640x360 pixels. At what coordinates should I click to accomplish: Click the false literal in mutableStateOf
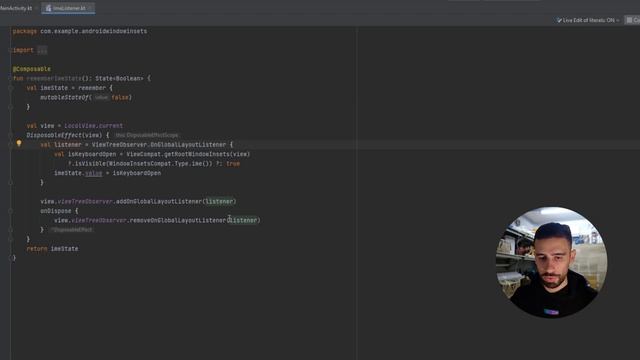point(120,98)
